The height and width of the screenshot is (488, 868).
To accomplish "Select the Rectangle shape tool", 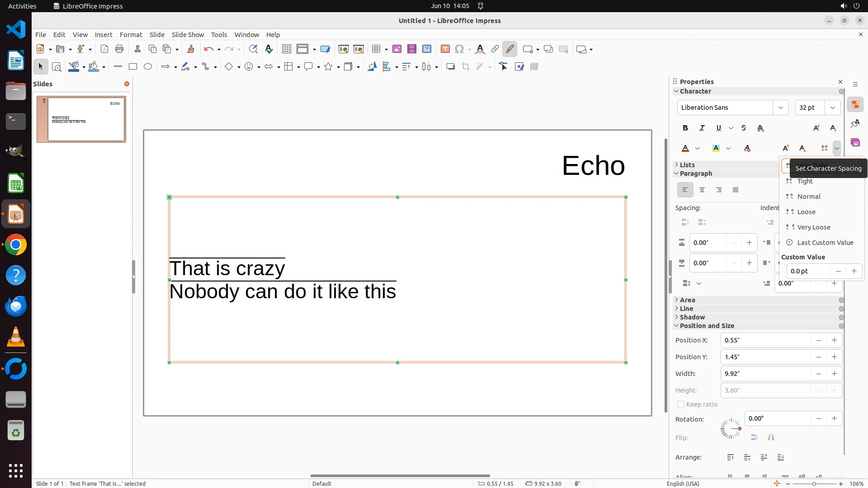I will click(133, 67).
